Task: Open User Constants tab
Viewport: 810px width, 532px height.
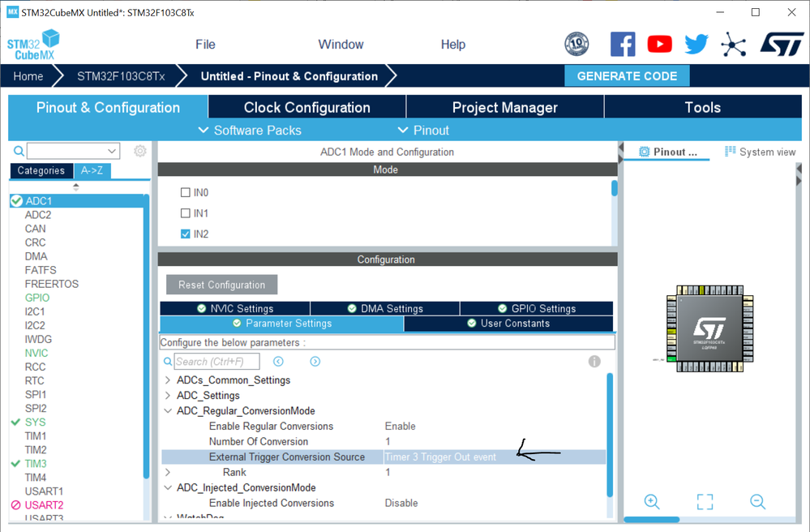Action: click(x=509, y=324)
